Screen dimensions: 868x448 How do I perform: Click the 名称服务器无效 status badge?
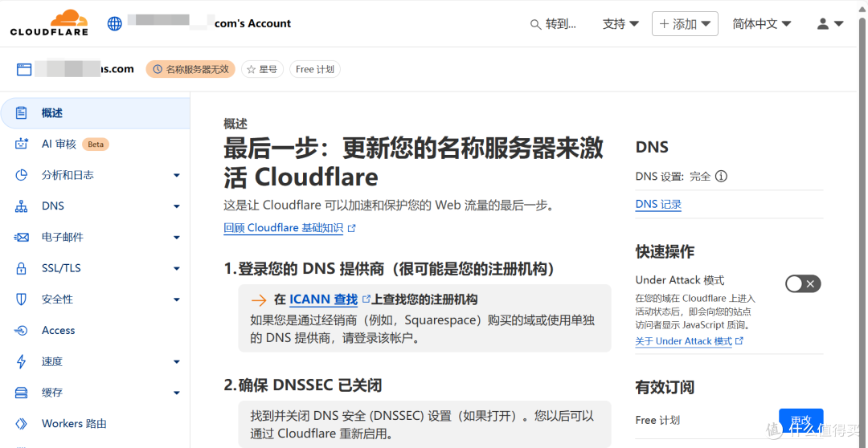point(190,69)
